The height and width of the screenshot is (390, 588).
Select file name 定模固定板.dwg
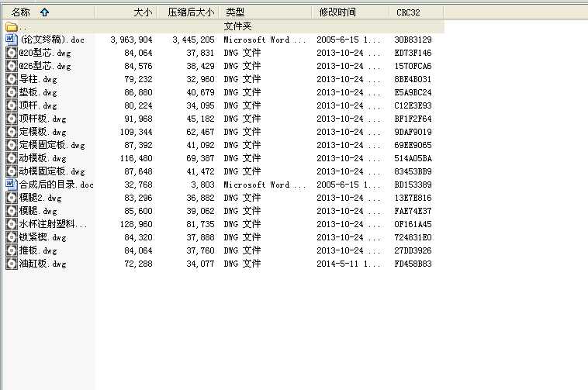[52, 145]
